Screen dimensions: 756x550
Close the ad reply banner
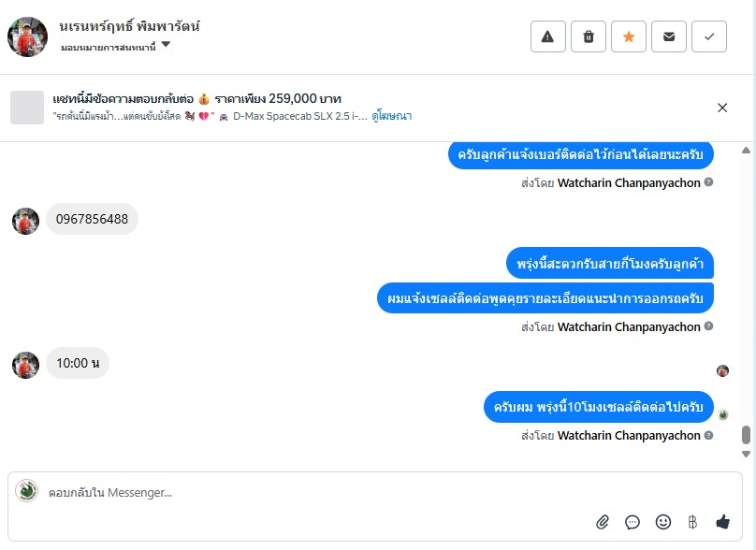pyautogui.click(x=722, y=108)
